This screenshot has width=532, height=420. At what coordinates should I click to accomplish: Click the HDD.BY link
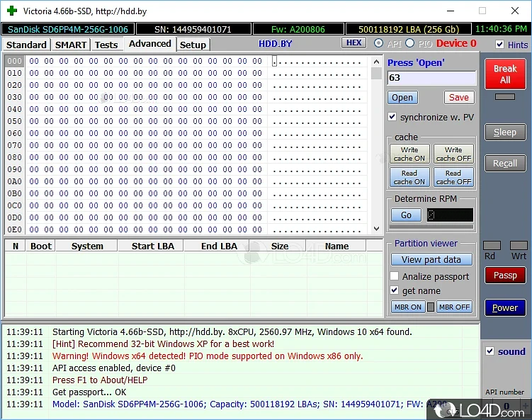pos(275,44)
